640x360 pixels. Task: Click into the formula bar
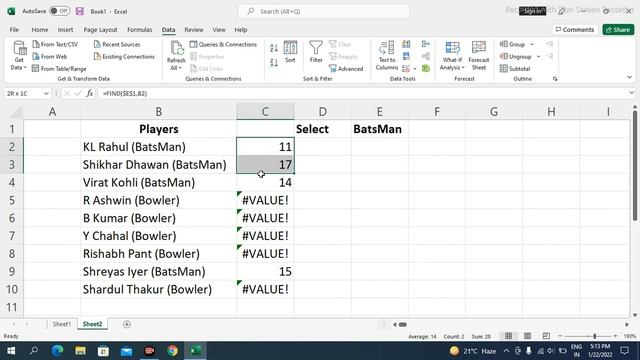click(363, 93)
